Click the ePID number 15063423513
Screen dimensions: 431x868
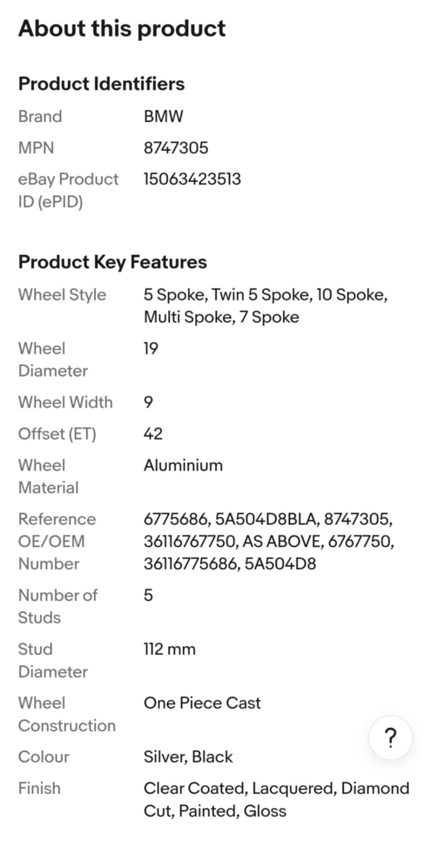tap(192, 179)
